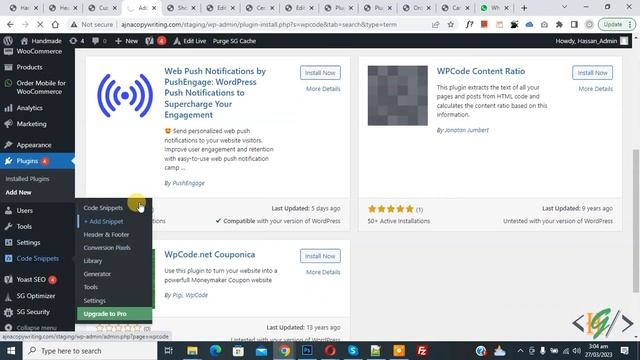This screenshot has height=360, width=640.
Task: Click the address bar URL field
Action: click(x=259, y=24)
